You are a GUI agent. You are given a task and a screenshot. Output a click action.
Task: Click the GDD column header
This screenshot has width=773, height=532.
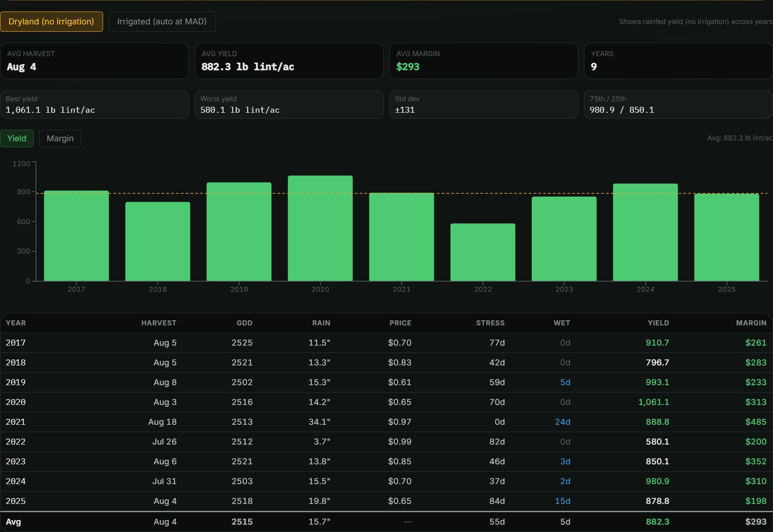point(244,323)
